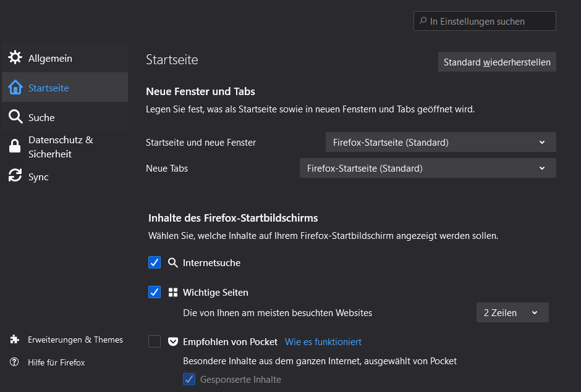Click the Pocket shield icon
Image resolution: width=581 pixels, height=392 pixels.
[173, 341]
